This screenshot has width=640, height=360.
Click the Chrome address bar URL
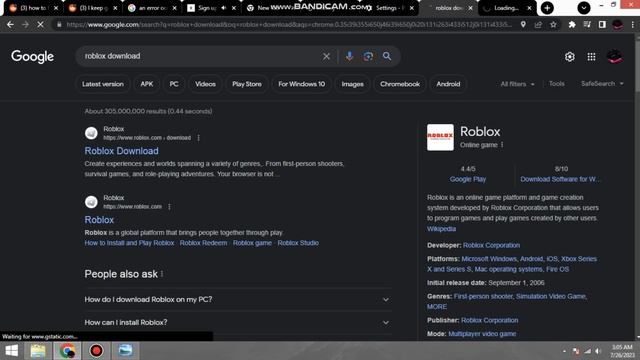click(289, 24)
